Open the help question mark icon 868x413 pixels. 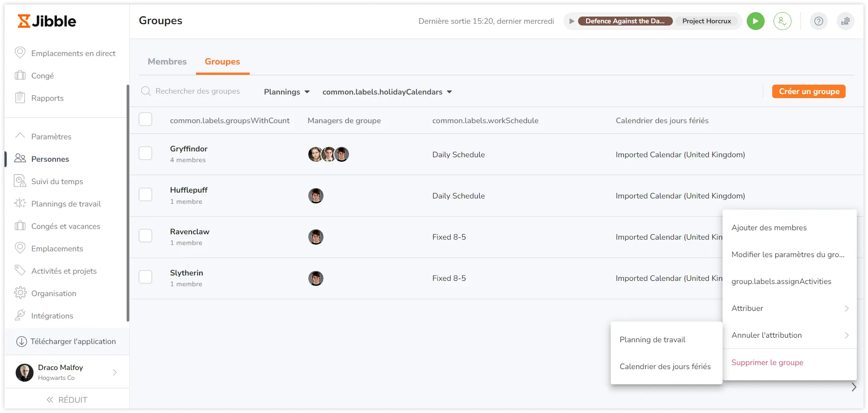[818, 21]
